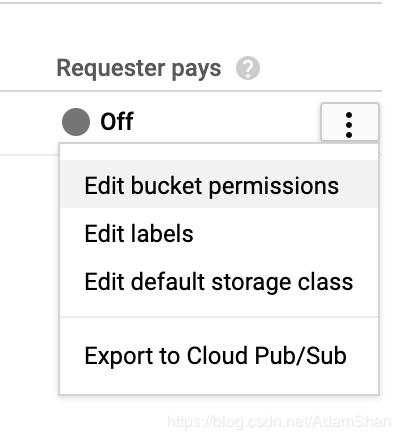Change the default storage class
Viewport: 400px width, 440px height.
[219, 282]
